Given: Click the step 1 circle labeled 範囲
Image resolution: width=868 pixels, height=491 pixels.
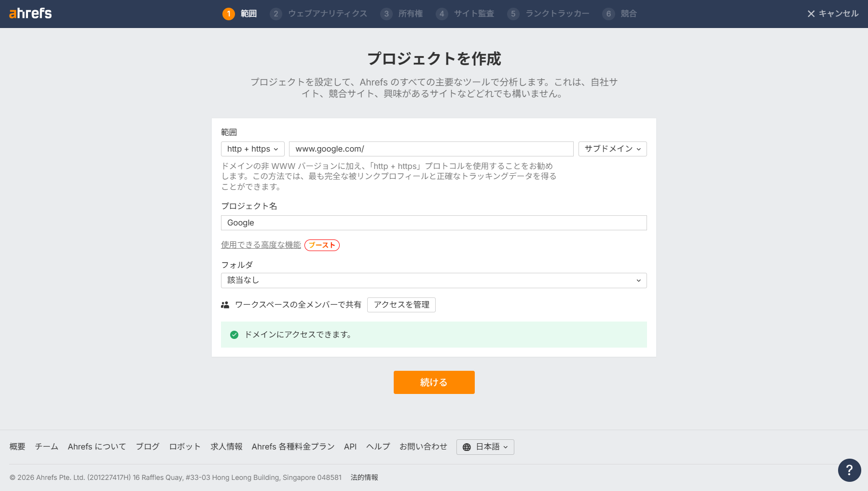Looking at the screenshot, I should (x=228, y=14).
